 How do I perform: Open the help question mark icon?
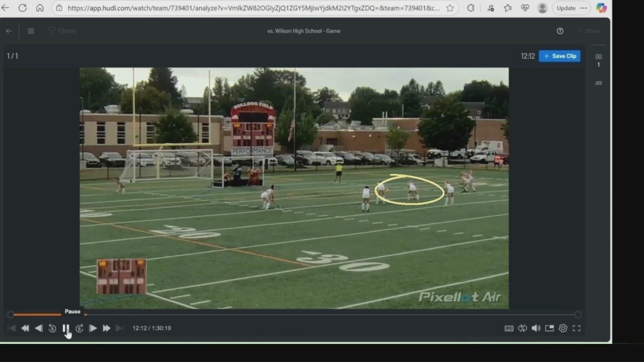560,31
